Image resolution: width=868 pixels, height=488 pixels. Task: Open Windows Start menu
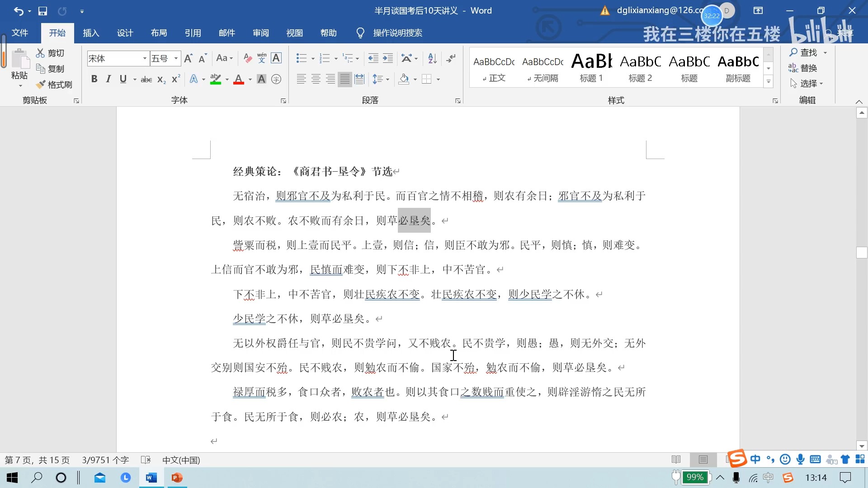[x=12, y=478]
